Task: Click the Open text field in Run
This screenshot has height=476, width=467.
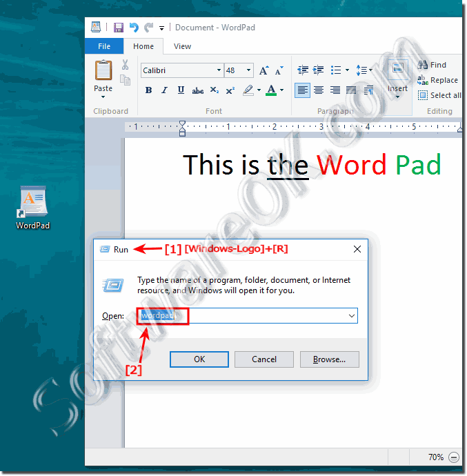Action: click(x=247, y=316)
